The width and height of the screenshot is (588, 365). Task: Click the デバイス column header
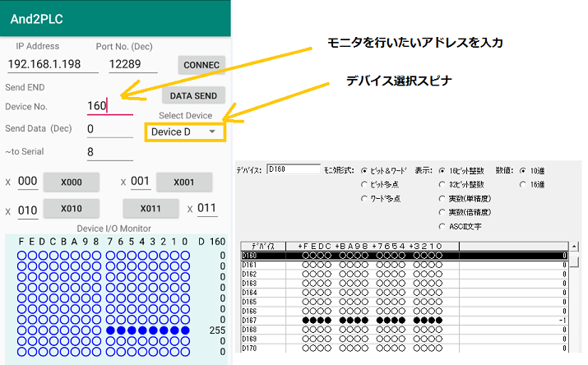click(x=263, y=246)
